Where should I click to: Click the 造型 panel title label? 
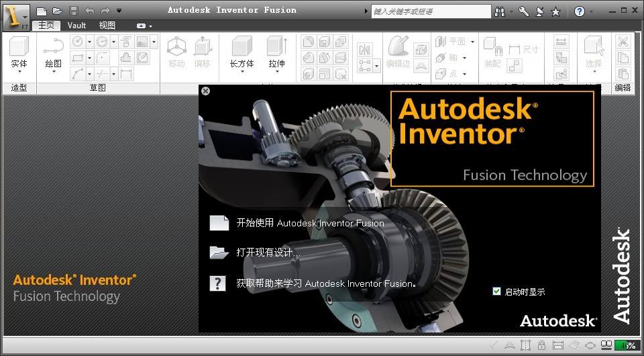[x=19, y=87]
